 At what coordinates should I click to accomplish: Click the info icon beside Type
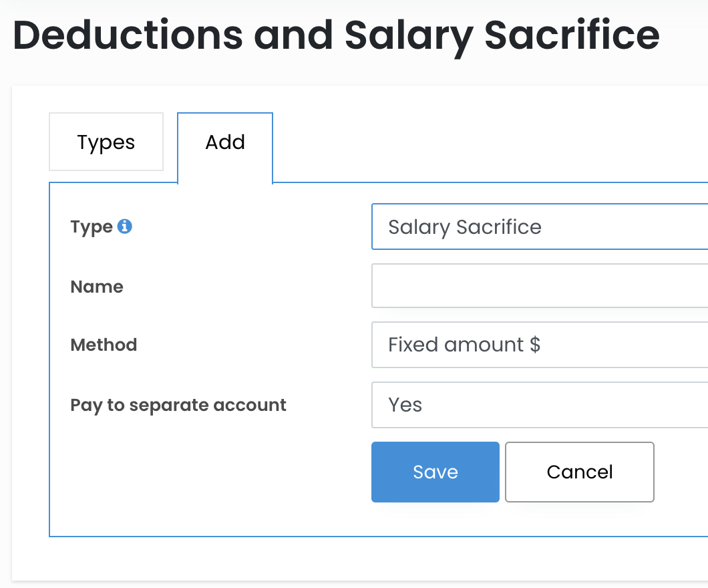click(125, 227)
